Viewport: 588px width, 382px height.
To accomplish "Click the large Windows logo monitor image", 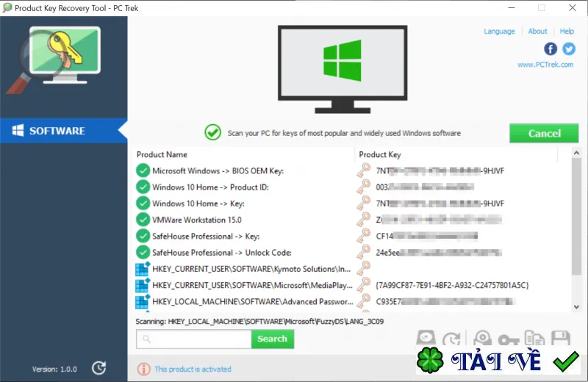I will tap(343, 69).
